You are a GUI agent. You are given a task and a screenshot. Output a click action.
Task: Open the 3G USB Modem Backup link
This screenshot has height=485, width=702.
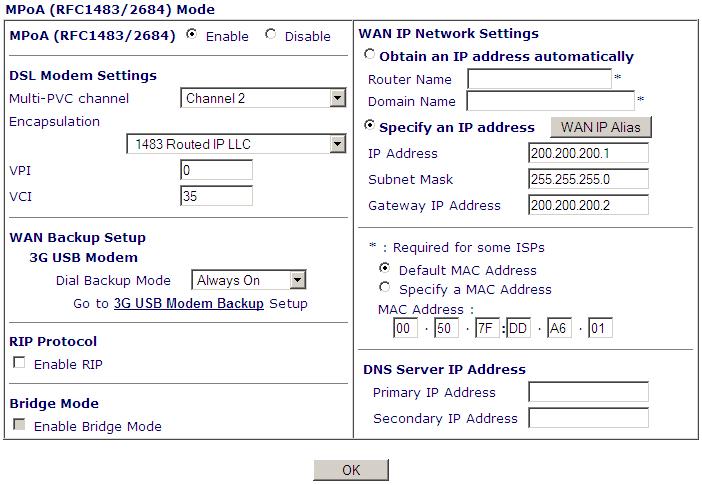point(189,303)
